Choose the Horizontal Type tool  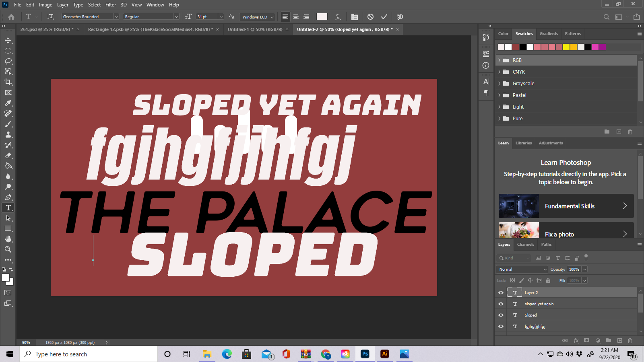[8, 208]
